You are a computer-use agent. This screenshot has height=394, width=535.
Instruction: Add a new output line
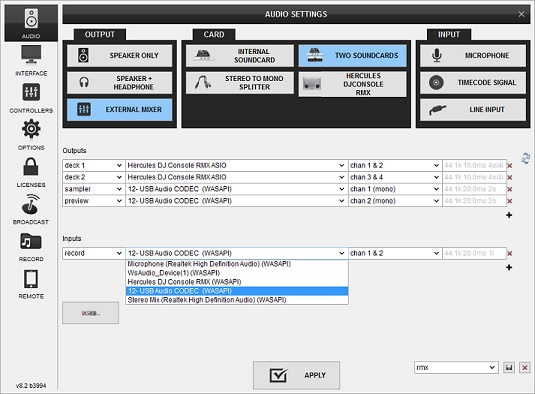pos(509,215)
